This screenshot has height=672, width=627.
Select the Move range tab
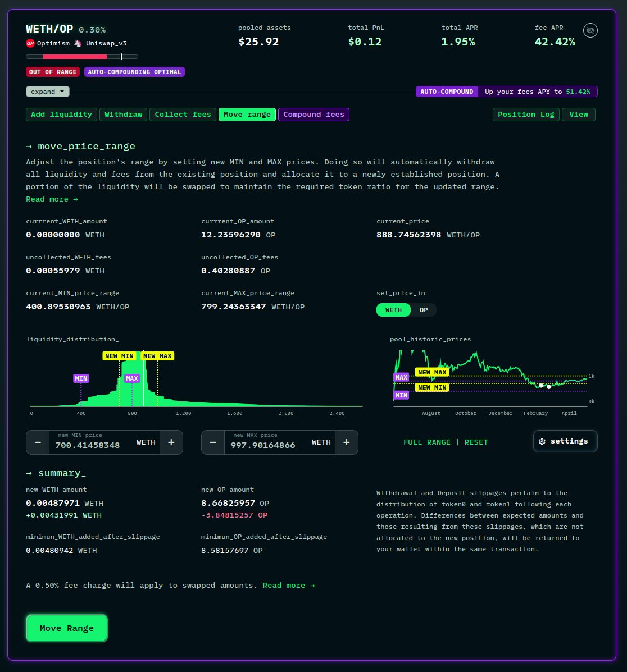point(247,115)
